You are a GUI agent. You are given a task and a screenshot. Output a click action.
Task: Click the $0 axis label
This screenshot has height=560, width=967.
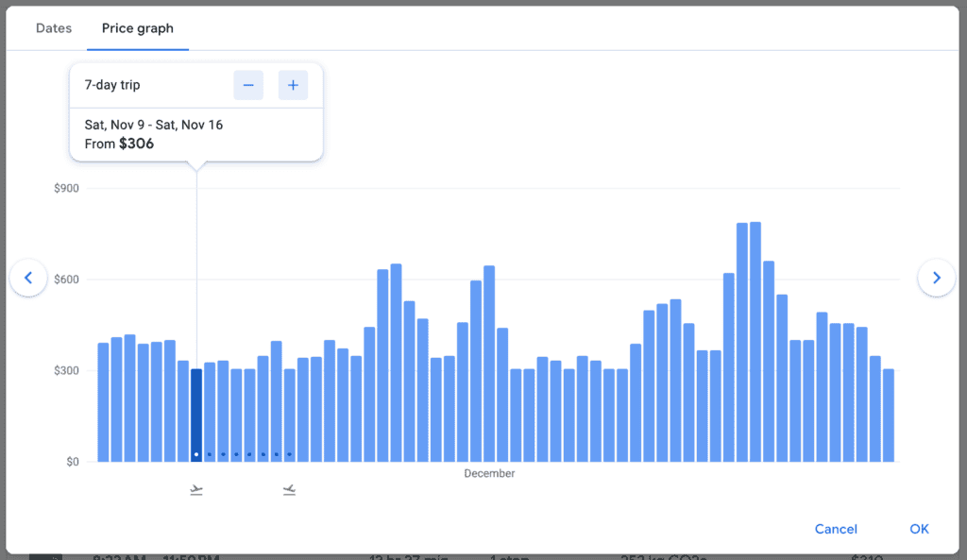click(73, 462)
